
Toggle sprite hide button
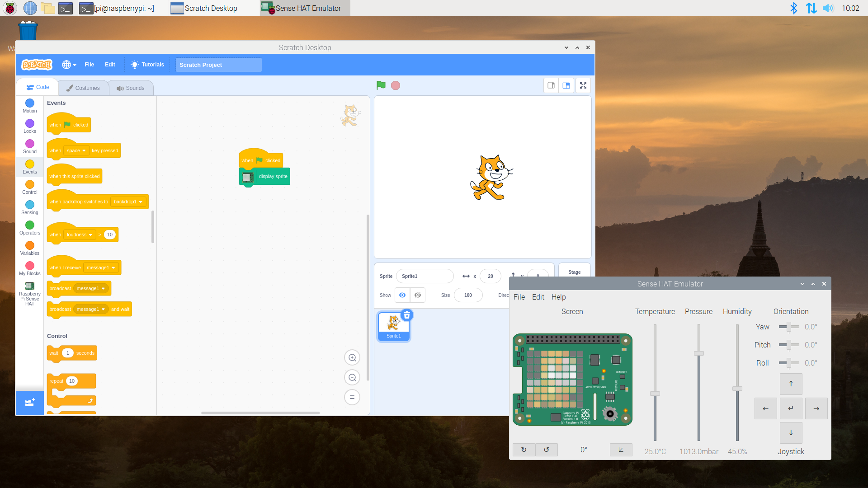coord(418,294)
